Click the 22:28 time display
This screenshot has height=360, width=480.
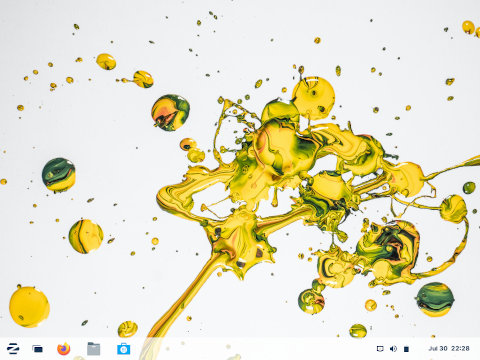point(460,349)
